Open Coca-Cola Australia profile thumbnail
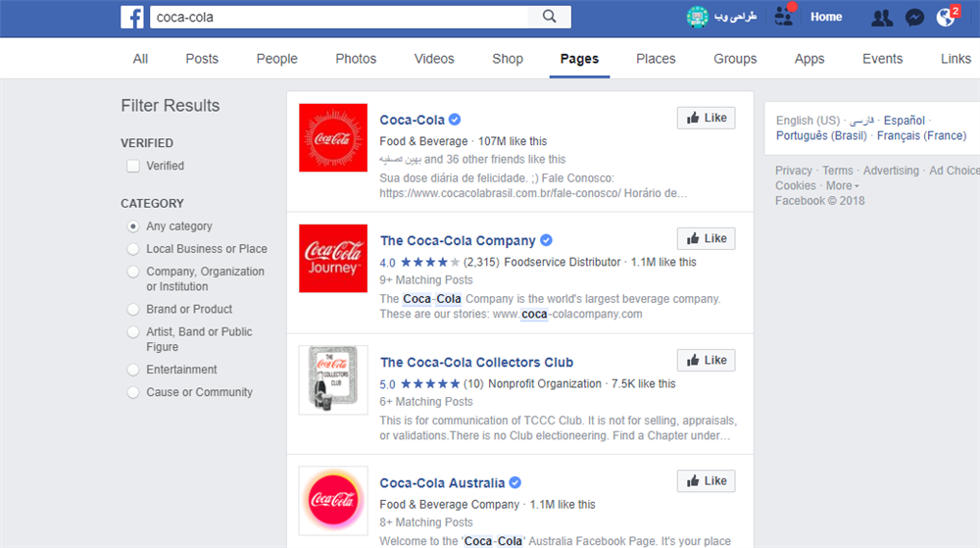This screenshot has width=980, height=548. coord(333,501)
